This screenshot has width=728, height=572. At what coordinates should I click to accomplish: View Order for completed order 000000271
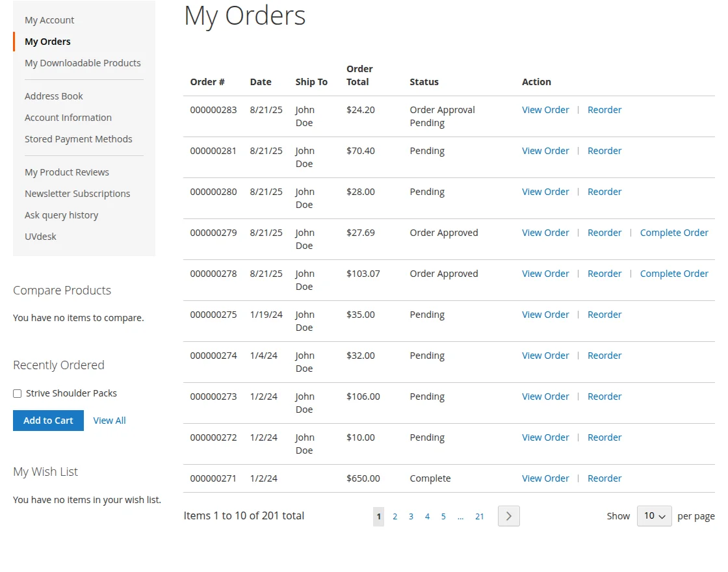tap(545, 478)
